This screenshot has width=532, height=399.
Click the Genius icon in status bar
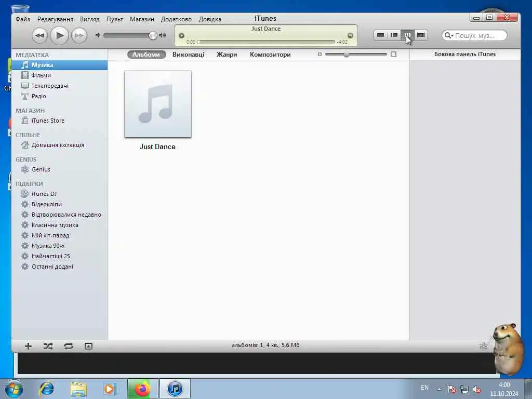tap(484, 345)
